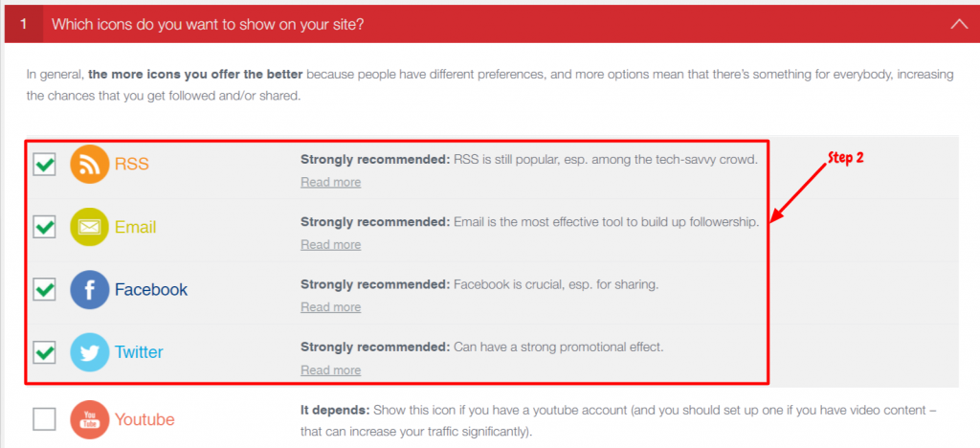Disable the Facebook checkbox
The image size is (980, 448).
tap(44, 289)
